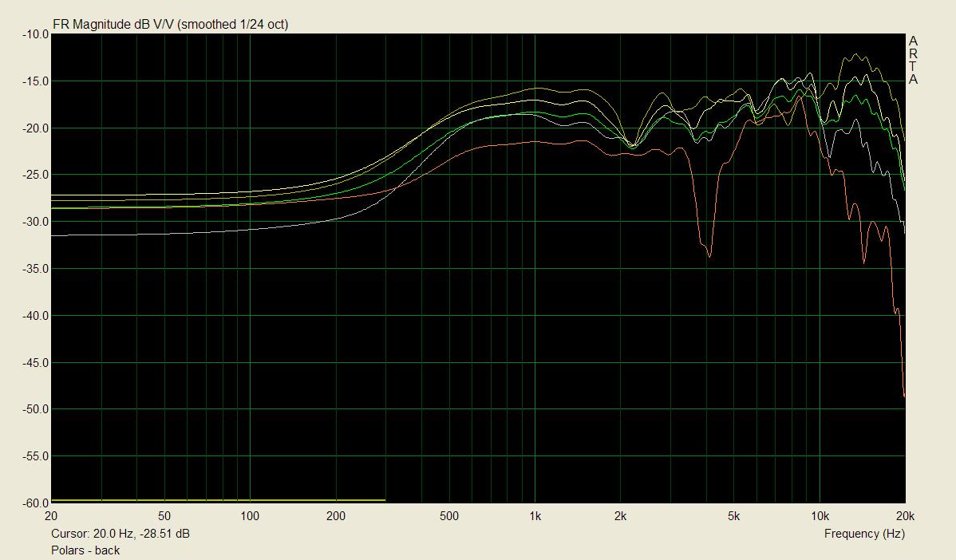Image resolution: width=956 pixels, height=560 pixels.
Task: Click the -25.0 dB axis value
Action: click(x=35, y=175)
